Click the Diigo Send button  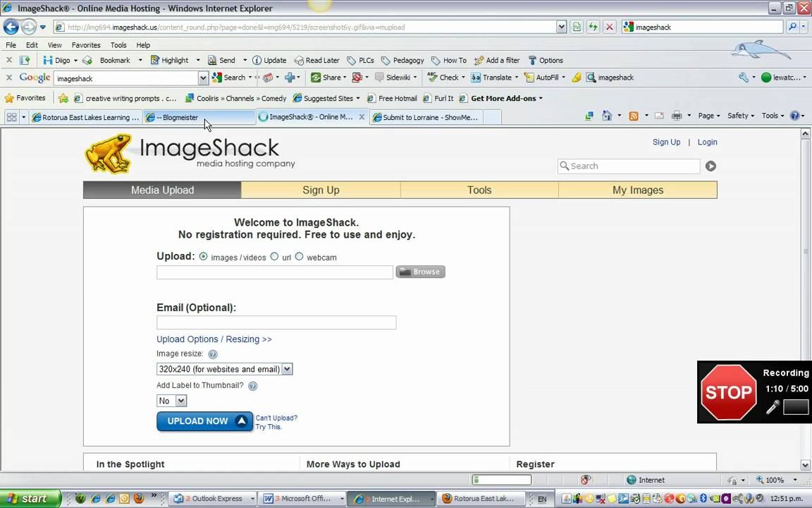(x=221, y=60)
